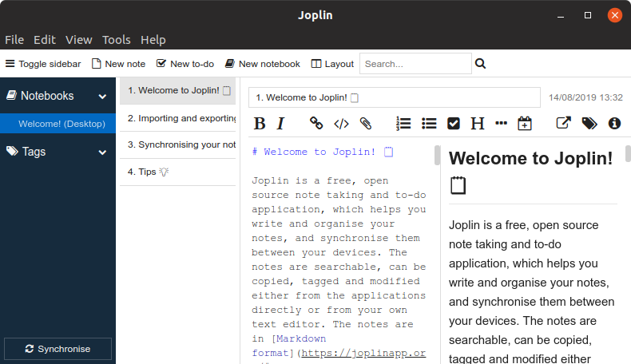631x364 pixels.
Task: Open the Edit menu
Action: [44, 40]
